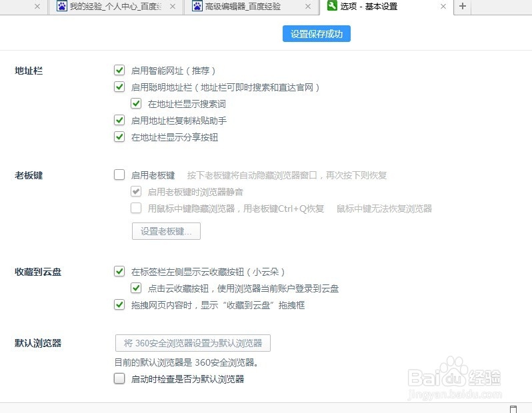Viewport: 532px width, 413px height.
Task: Switch to 高级编辑器_百度经验 tab
Action: click(x=251, y=7)
